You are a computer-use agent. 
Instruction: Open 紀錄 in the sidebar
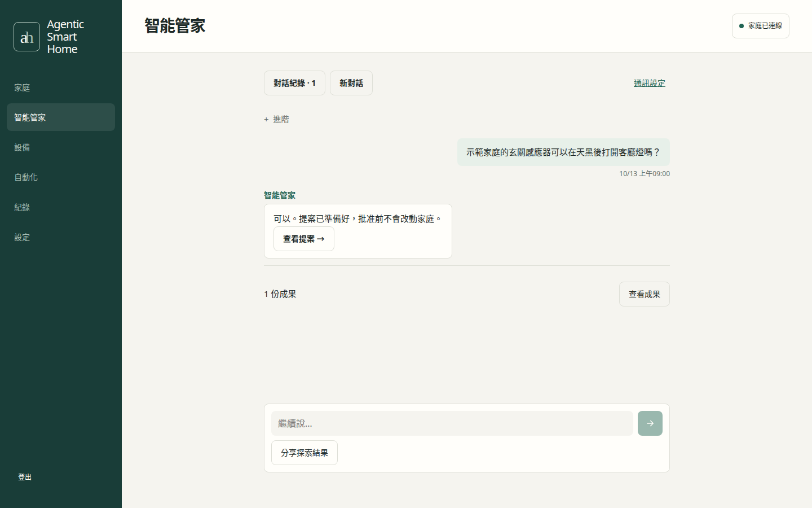coord(61,207)
